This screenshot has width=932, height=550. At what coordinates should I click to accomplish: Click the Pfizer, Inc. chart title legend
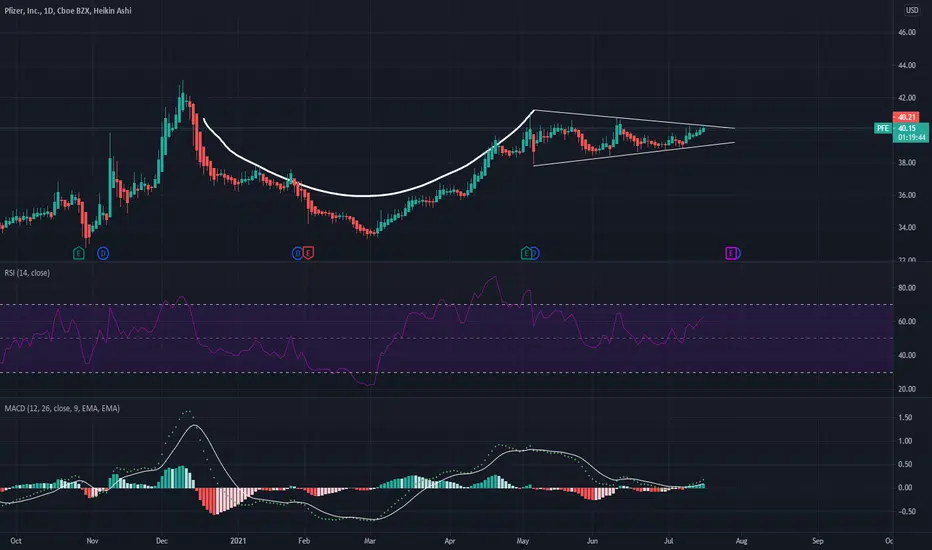(68, 11)
